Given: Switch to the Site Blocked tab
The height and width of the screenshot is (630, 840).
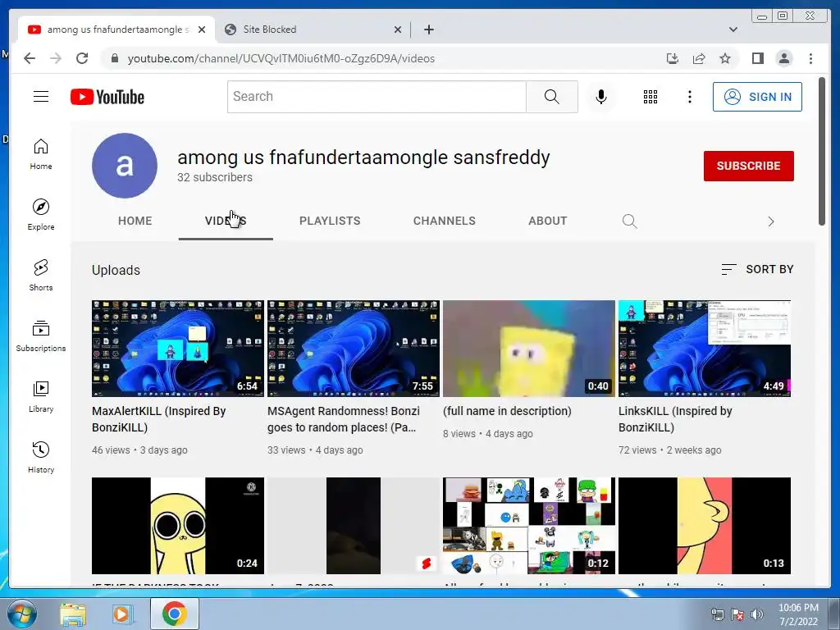Looking at the screenshot, I should point(313,30).
